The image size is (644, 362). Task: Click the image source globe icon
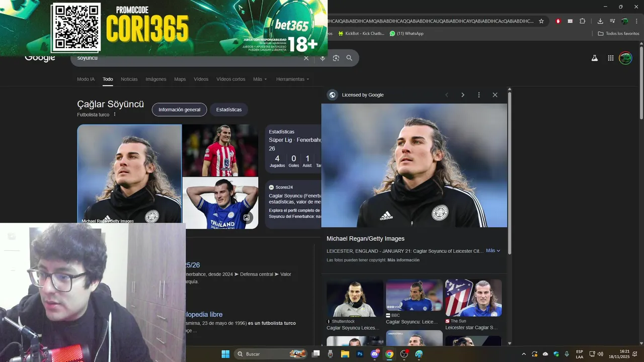click(332, 95)
